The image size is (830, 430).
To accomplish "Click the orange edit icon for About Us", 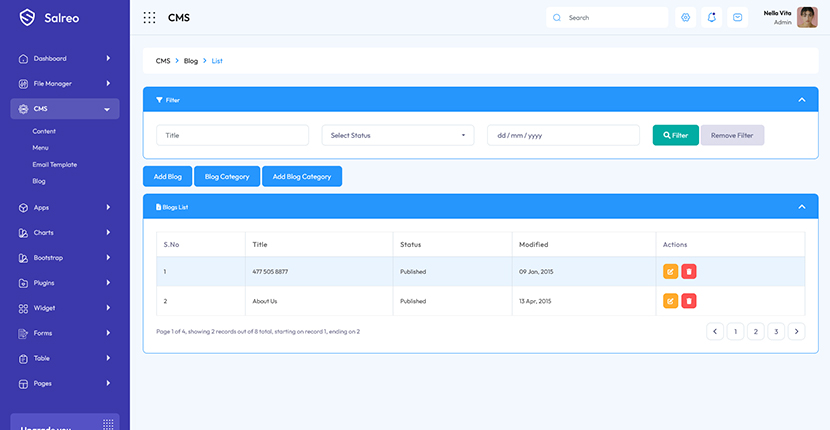I will [x=670, y=301].
